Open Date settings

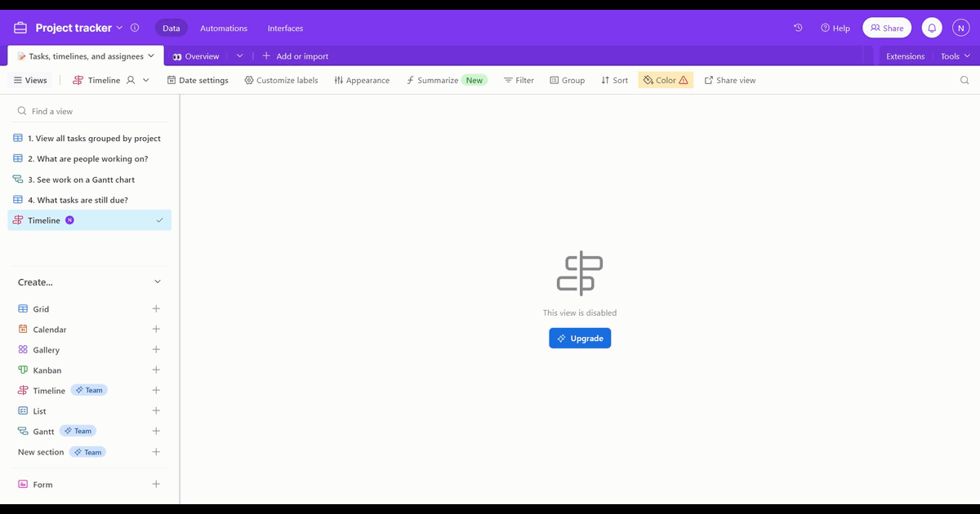[x=198, y=80]
